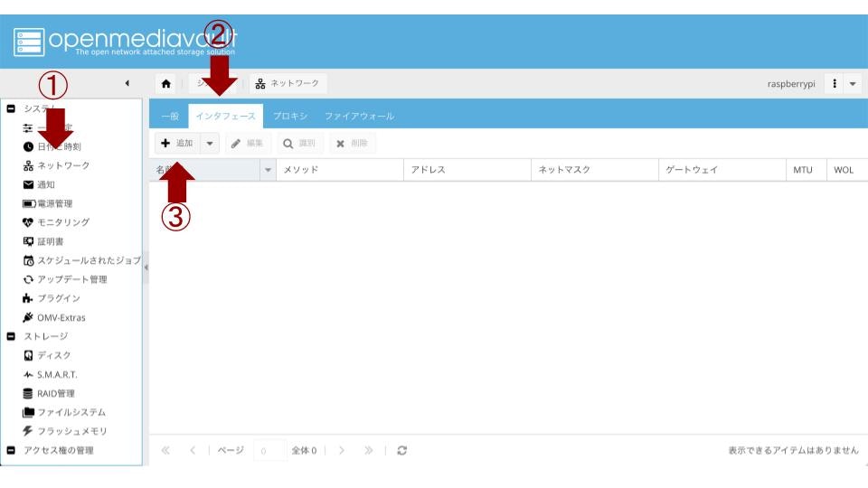The image size is (868, 488).
Task: Sort by the アドレス column header
Action: pyautogui.click(x=467, y=170)
